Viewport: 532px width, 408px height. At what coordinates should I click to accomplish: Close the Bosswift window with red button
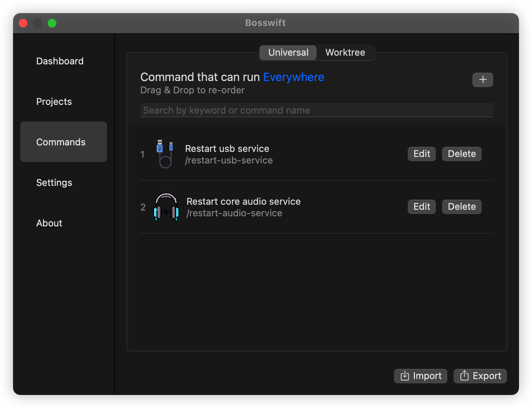point(23,23)
